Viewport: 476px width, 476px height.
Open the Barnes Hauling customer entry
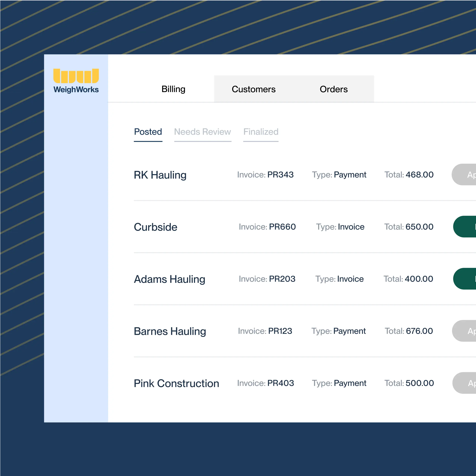tap(170, 331)
